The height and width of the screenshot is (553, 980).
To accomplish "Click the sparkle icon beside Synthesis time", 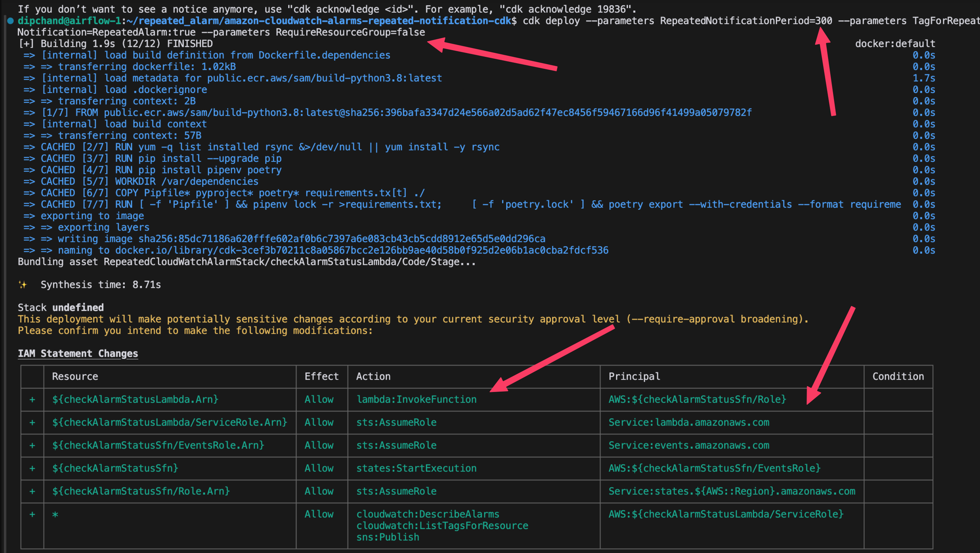I will pyautogui.click(x=23, y=284).
